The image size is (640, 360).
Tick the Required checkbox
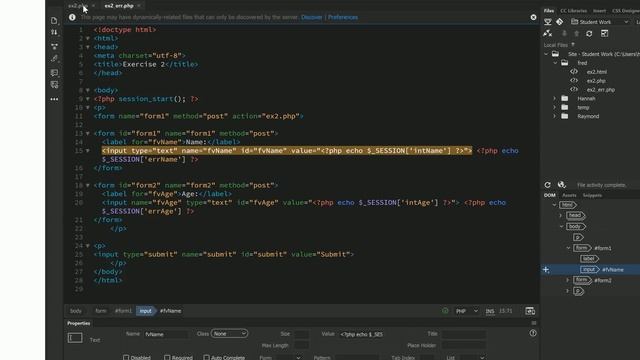[x=167, y=358]
